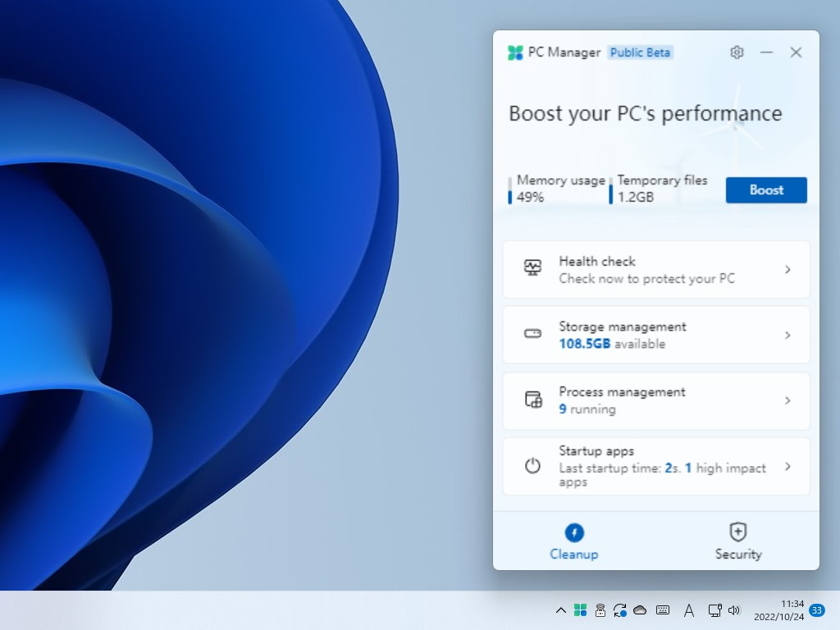Select the Cleanup tab

(x=573, y=540)
